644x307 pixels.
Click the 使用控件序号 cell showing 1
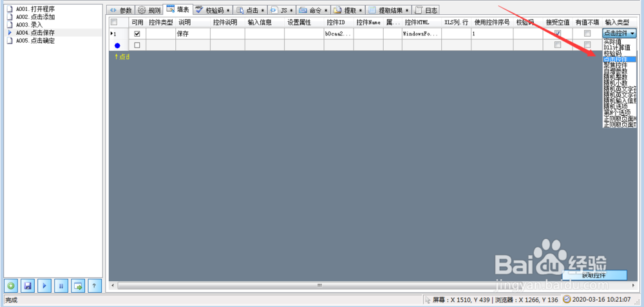pos(492,34)
